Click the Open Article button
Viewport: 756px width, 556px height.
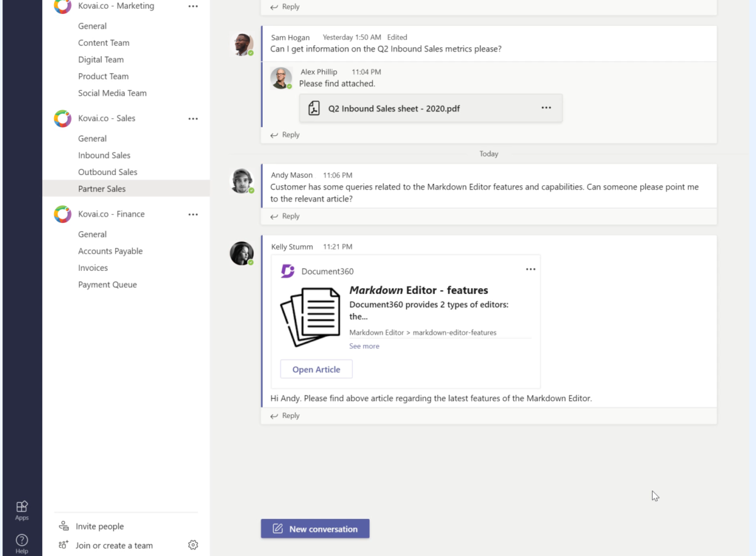(316, 369)
